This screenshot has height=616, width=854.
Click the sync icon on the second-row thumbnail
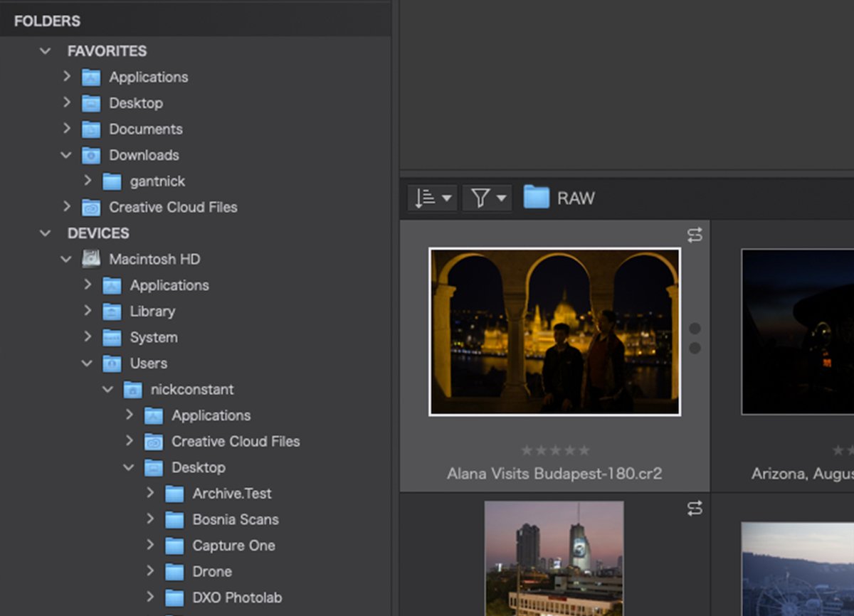pyautogui.click(x=695, y=509)
